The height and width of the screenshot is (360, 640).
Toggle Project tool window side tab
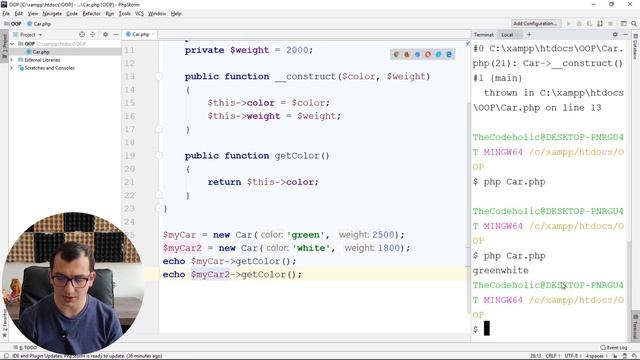pos(4,45)
